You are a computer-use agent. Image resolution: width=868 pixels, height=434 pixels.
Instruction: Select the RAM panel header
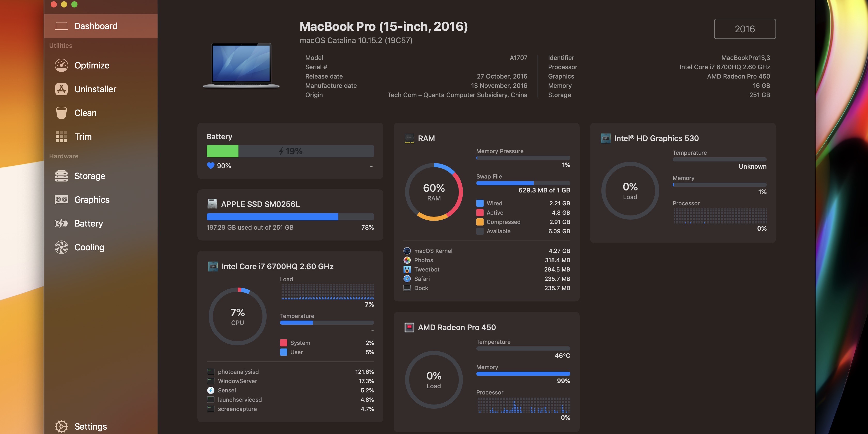[426, 138]
